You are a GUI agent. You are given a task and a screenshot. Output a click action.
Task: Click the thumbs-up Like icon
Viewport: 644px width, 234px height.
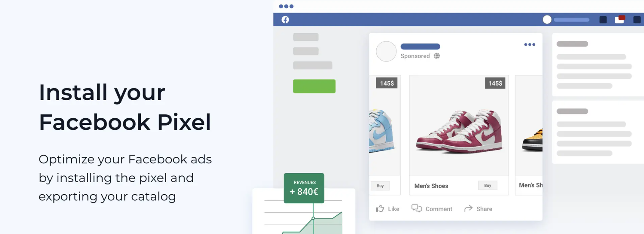tap(380, 209)
